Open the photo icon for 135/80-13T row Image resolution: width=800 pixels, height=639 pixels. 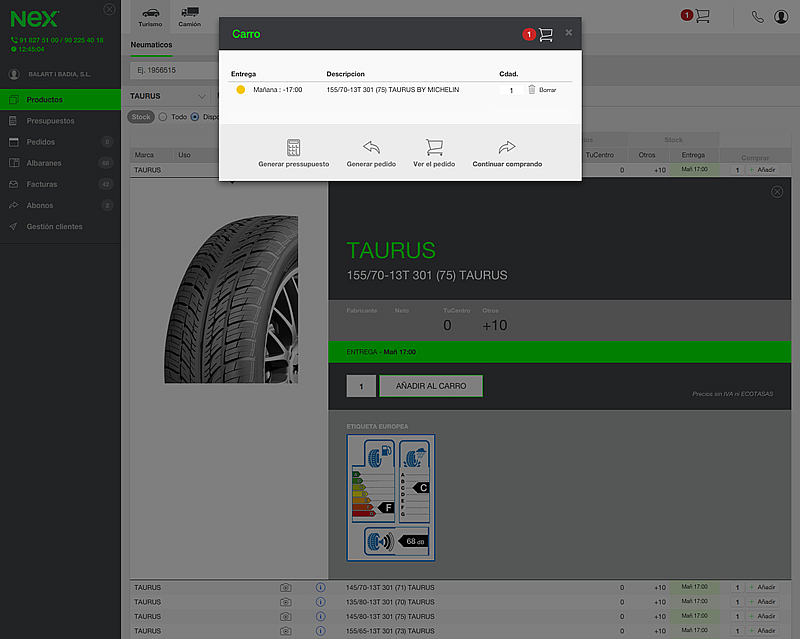coord(286,602)
